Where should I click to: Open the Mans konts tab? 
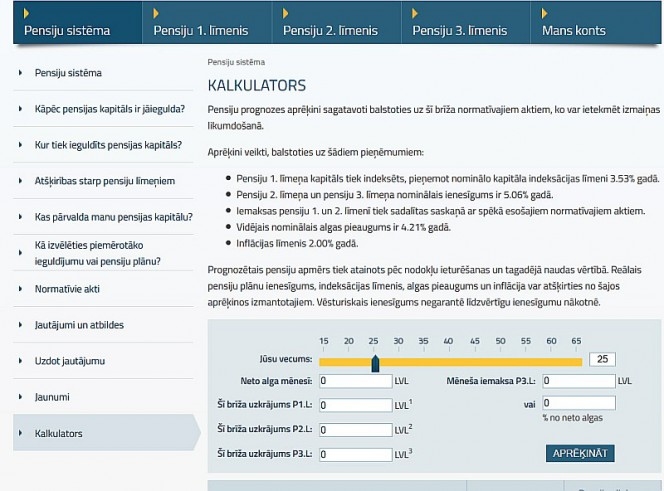(575, 30)
